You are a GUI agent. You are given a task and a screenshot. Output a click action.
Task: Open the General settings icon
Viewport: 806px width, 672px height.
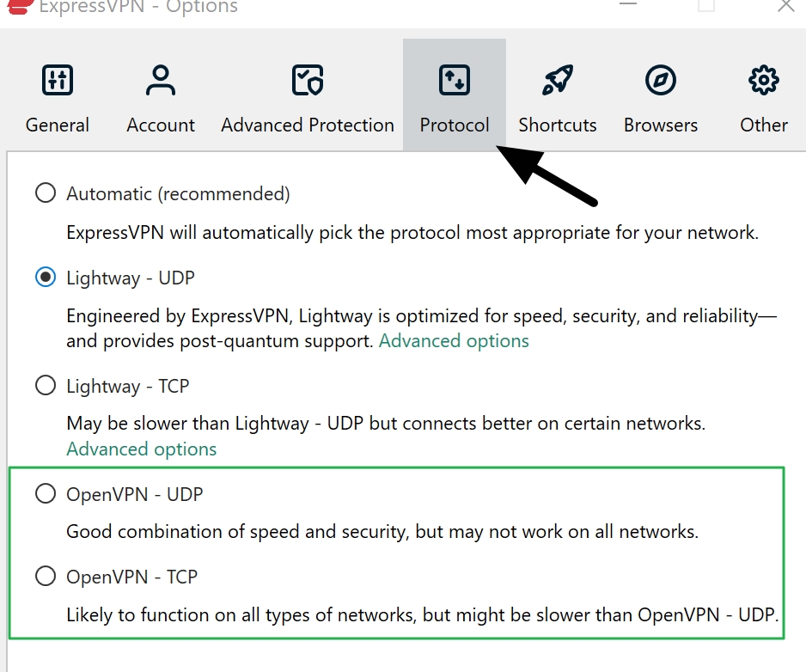pyautogui.click(x=57, y=80)
